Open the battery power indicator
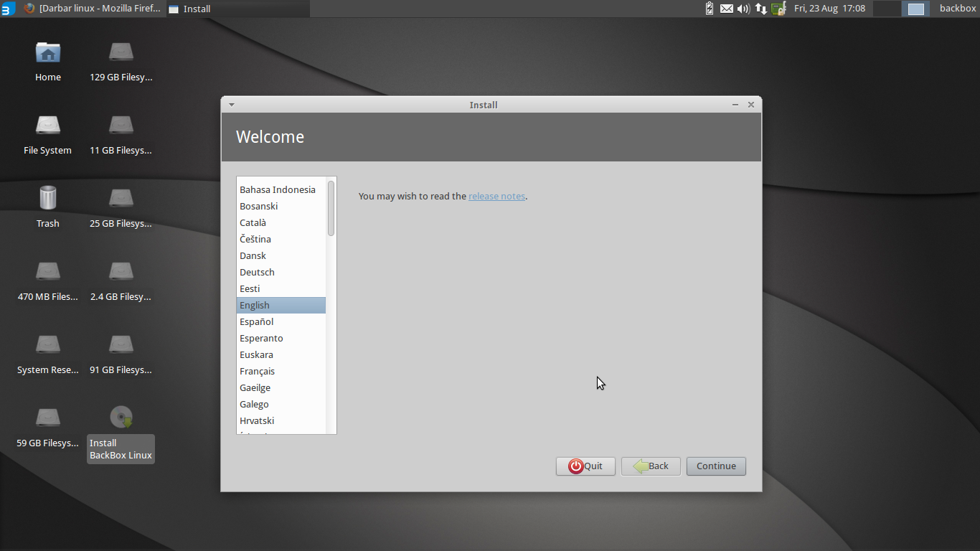The image size is (980, 551). 710,9
